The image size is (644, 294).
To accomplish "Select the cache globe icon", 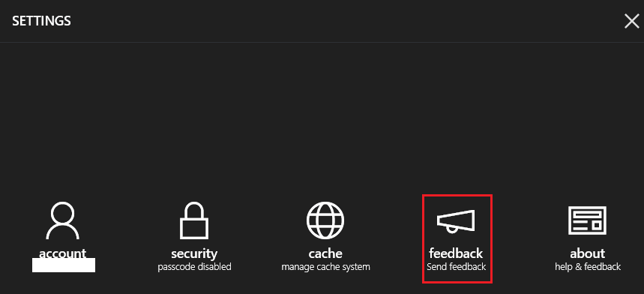I will click(x=325, y=220).
